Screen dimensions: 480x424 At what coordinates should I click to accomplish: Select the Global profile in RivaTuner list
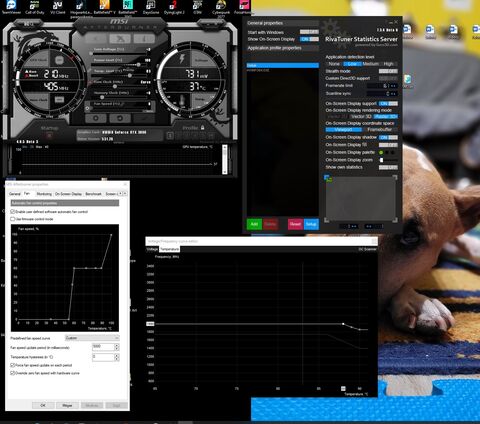(283, 65)
